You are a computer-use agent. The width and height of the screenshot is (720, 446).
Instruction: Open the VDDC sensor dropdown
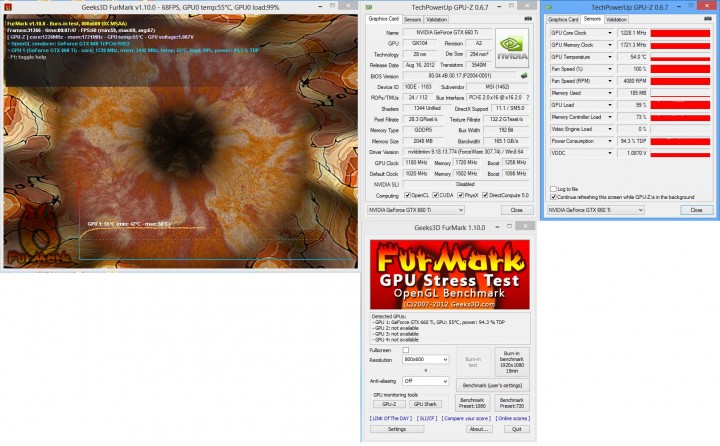click(x=610, y=153)
